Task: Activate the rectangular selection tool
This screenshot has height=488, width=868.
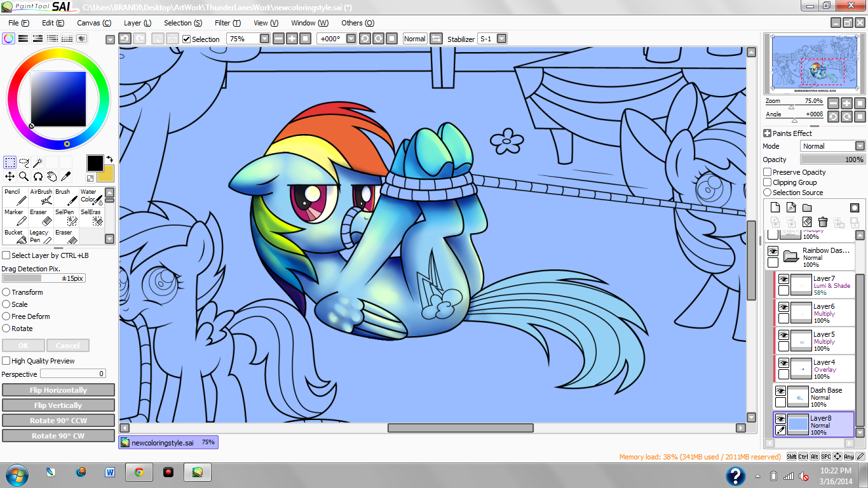Action: click(x=10, y=163)
